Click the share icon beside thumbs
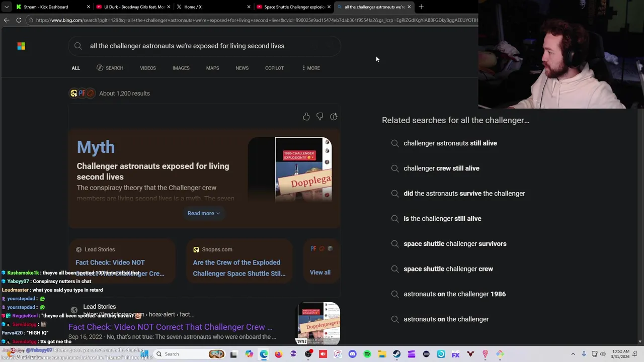The width and height of the screenshot is (644, 362). [x=334, y=117]
